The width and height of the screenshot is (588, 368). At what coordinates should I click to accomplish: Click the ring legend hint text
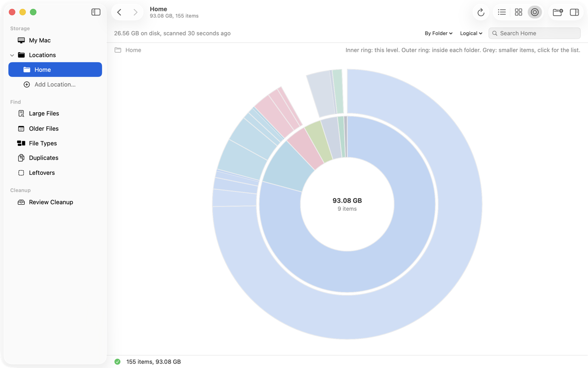click(463, 50)
